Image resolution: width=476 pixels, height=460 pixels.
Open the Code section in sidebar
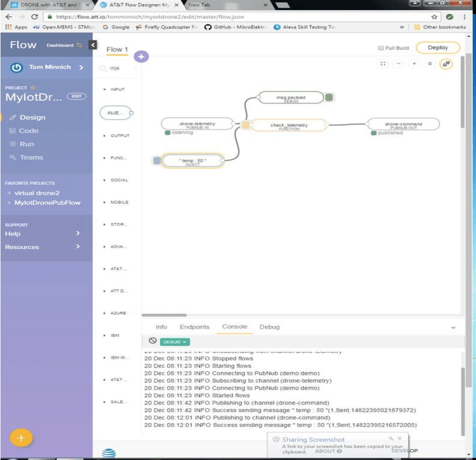coord(29,131)
